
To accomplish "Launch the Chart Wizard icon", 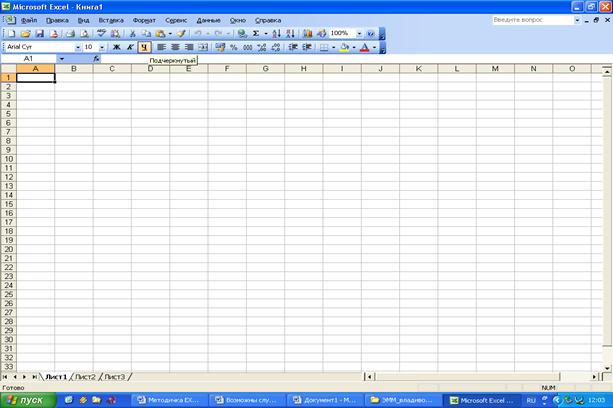I will click(x=307, y=34).
